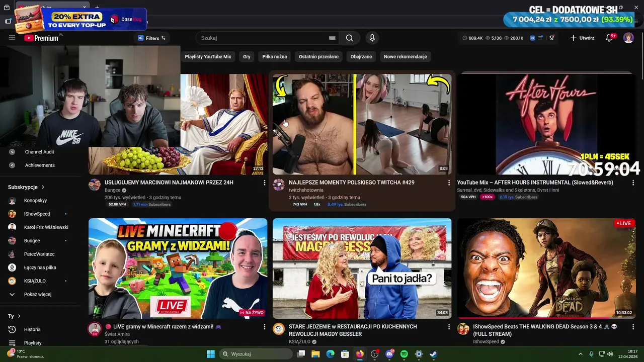Open STARE JEDZENIE W RESTAURACJI video title
Viewport: 644px width, 362px height.
(x=353, y=330)
